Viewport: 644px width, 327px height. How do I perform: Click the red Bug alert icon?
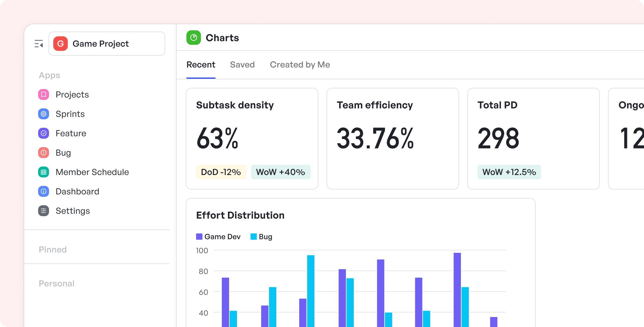[x=44, y=153]
